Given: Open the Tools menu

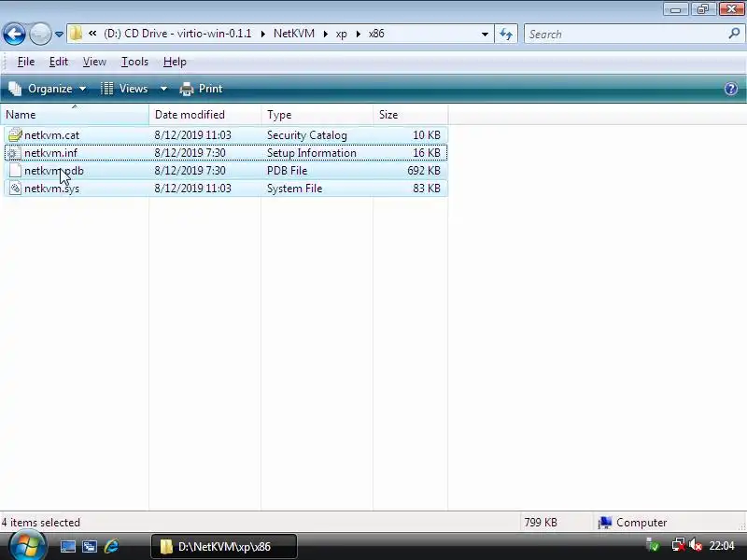Looking at the screenshot, I should (x=134, y=62).
